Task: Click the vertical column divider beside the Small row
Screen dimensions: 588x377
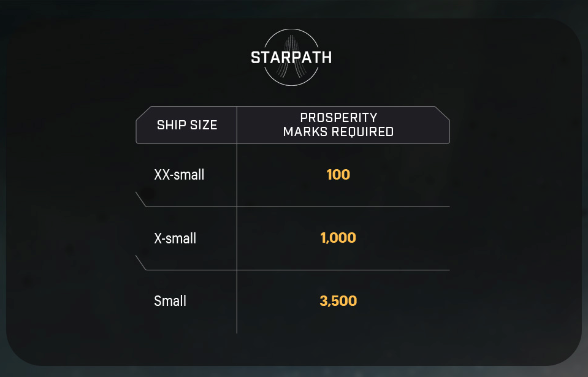Action: point(237,302)
